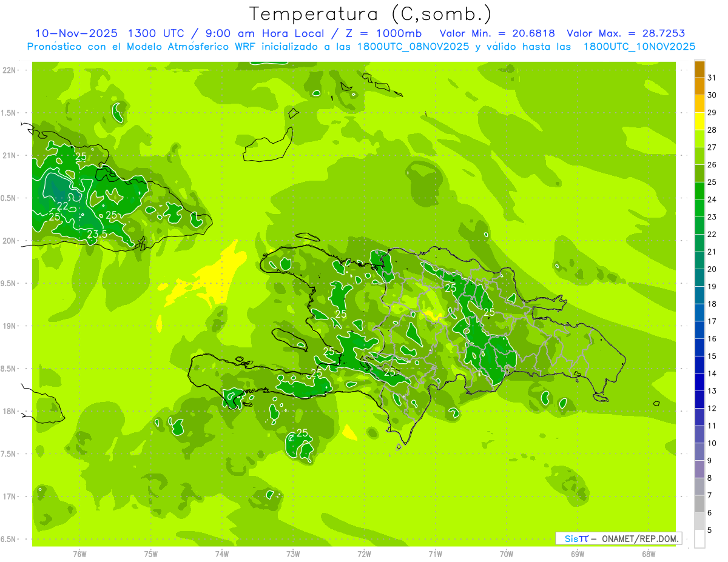Click the "71W" longitude axis label
728x562 pixels.
pyautogui.click(x=435, y=554)
